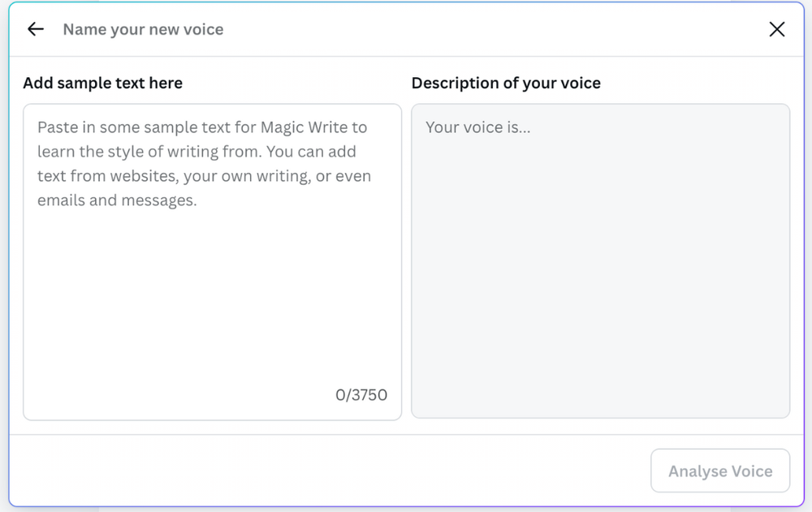Image resolution: width=812 pixels, height=512 pixels.
Task: Click the 'Your voice is...' placeholder text
Action: point(477,127)
